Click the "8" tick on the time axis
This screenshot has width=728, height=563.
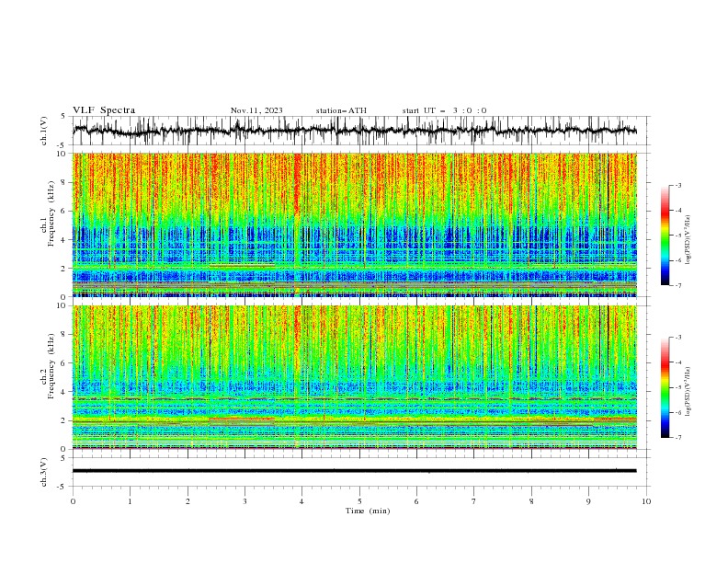[x=531, y=501]
